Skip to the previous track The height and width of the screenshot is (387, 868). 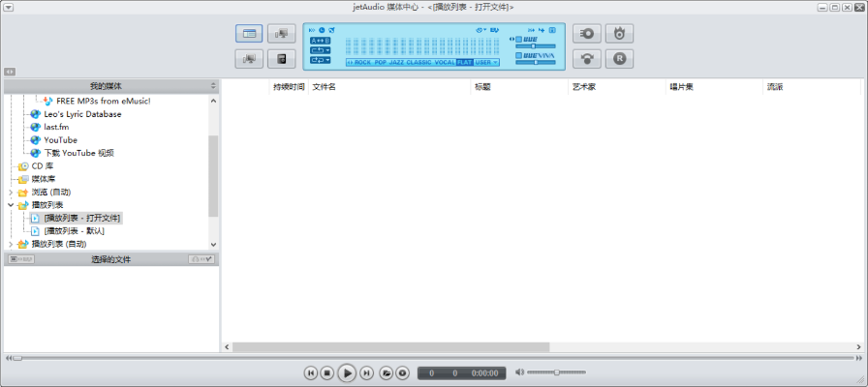pos(311,372)
